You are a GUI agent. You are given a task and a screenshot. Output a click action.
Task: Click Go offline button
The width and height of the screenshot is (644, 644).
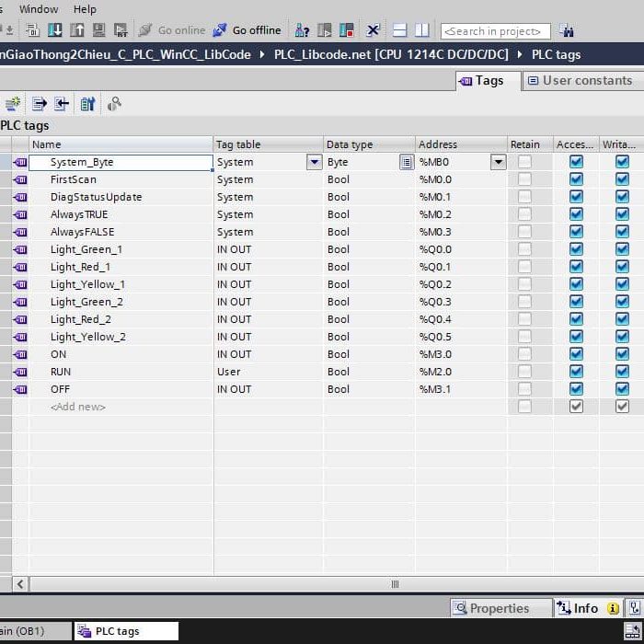247,30
